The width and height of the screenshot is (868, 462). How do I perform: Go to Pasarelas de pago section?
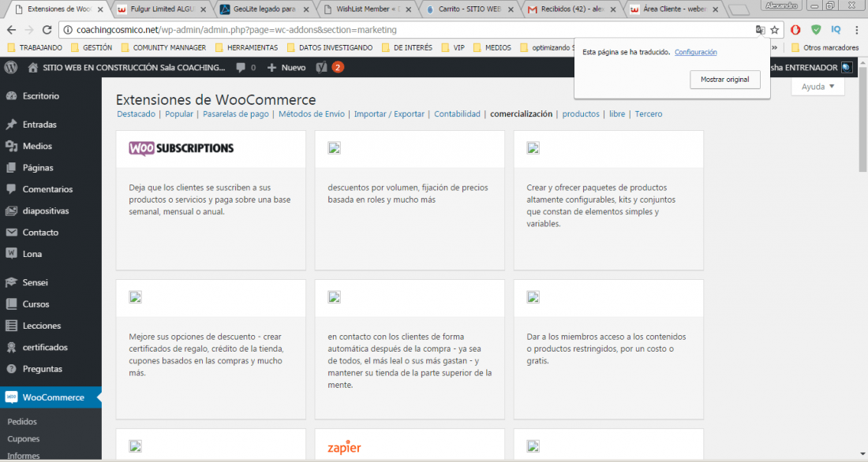(x=236, y=114)
